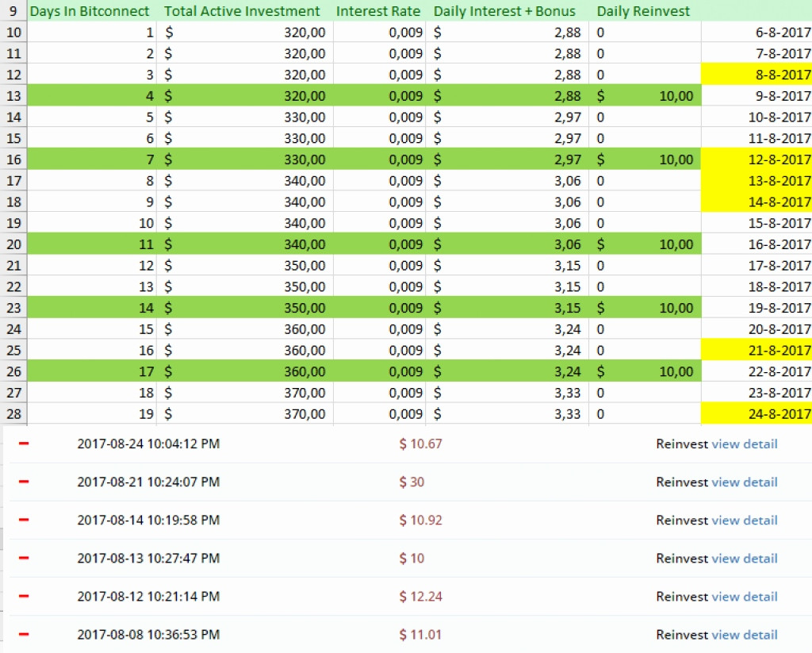Open view detail for the $ 10.67 reinvest
Image resolution: width=812 pixels, height=653 pixels.
tap(745, 444)
